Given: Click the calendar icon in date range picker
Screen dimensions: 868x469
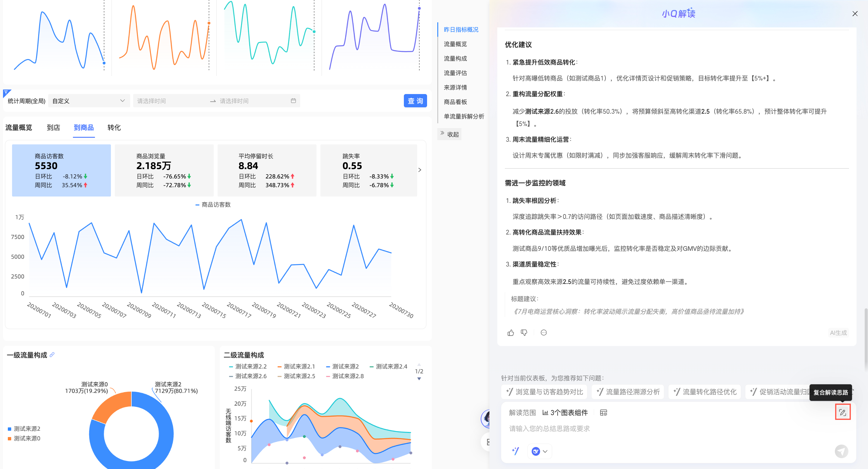Looking at the screenshot, I should (x=293, y=101).
